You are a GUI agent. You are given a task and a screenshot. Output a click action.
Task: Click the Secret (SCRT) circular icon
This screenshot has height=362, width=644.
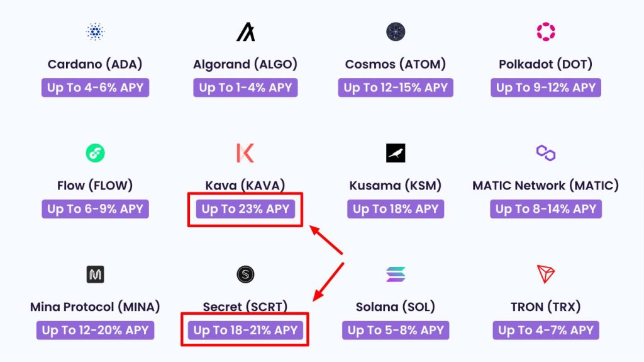coord(246,274)
